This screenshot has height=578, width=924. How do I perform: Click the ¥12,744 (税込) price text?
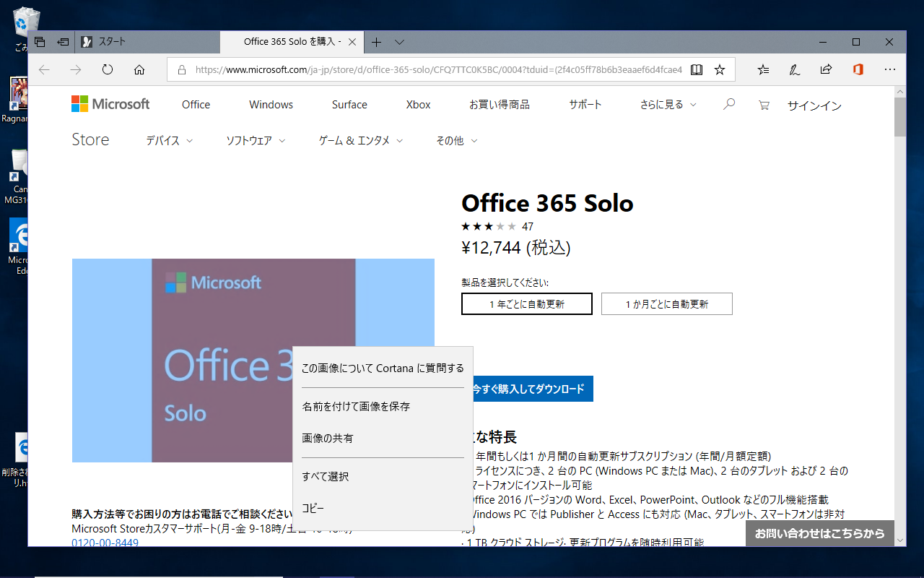click(x=515, y=248)
